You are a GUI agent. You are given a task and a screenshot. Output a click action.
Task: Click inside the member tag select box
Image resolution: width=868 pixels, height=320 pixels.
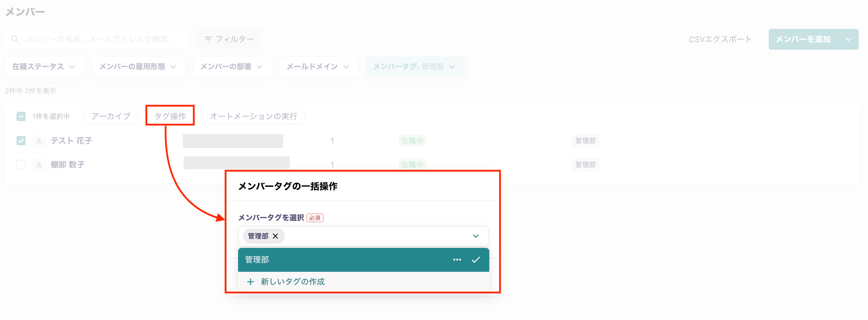[363, 236]
